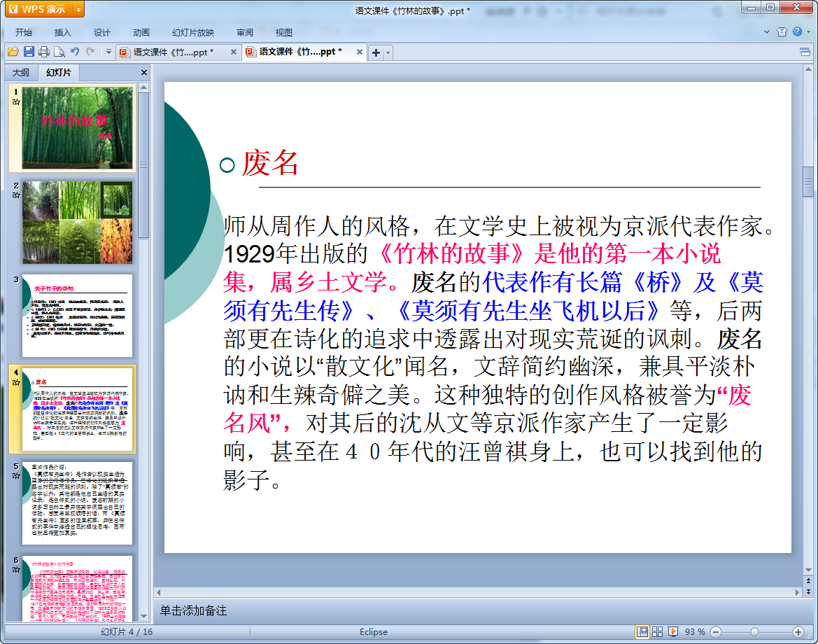
Task: Open the 开始 ribbon tab
Action: pos(24,32)
